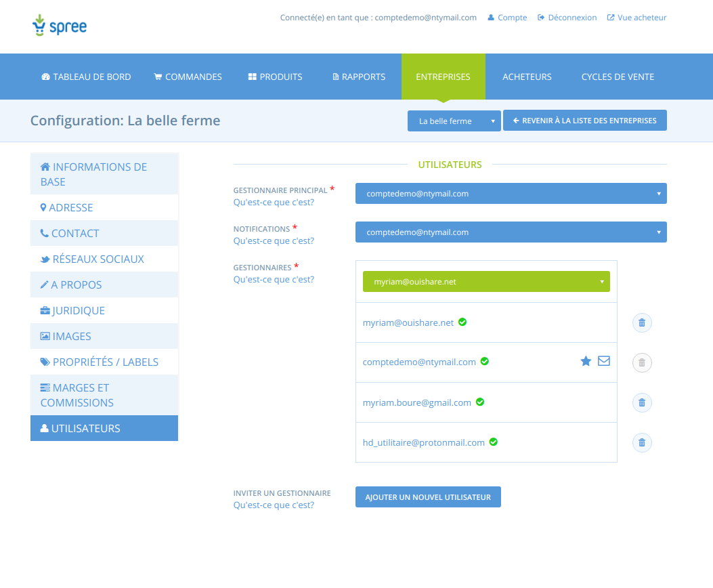Click green check next to myriam.boure@gmail.com

coord(479,402)
